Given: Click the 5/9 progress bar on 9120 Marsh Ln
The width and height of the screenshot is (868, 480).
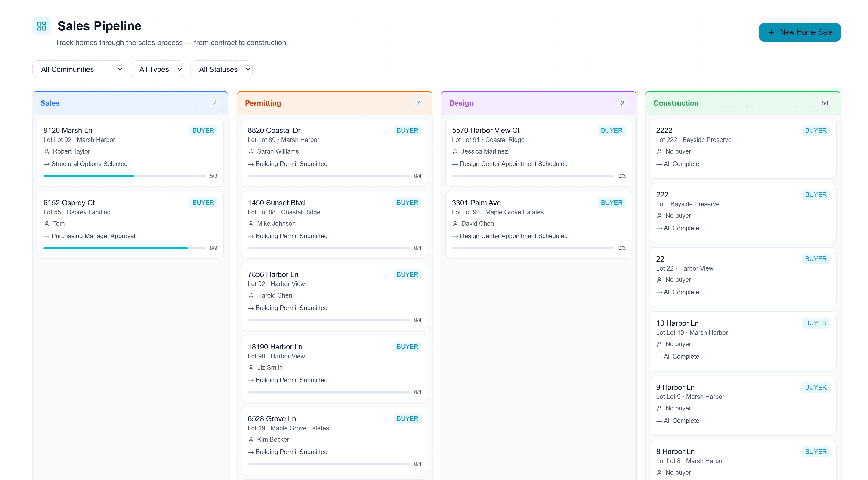Looking at the screenshot, I should 124,176.
